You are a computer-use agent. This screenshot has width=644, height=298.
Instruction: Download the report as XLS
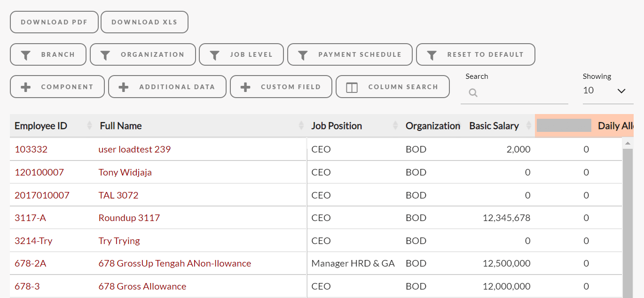click(144, 22)
